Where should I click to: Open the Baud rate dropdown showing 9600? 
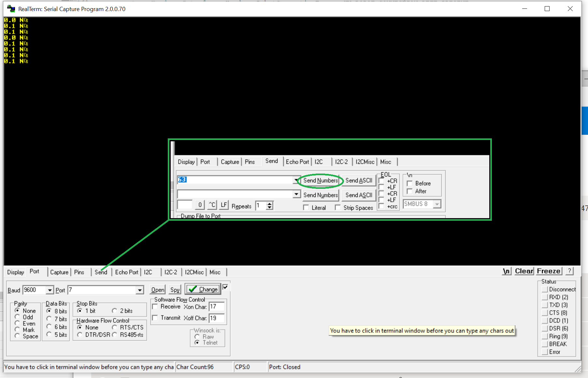pyautogui.click(x=50, y=290)
